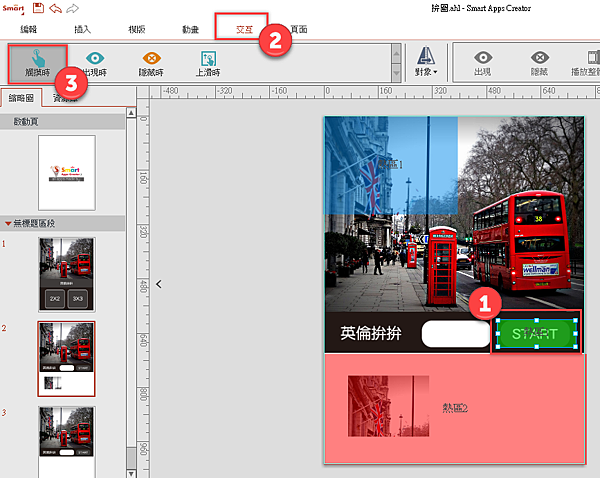Open the 啟動頁 thumbnail with Smart logo
Viewport: 600px width, 478px height.
click(x=67, y=173)
